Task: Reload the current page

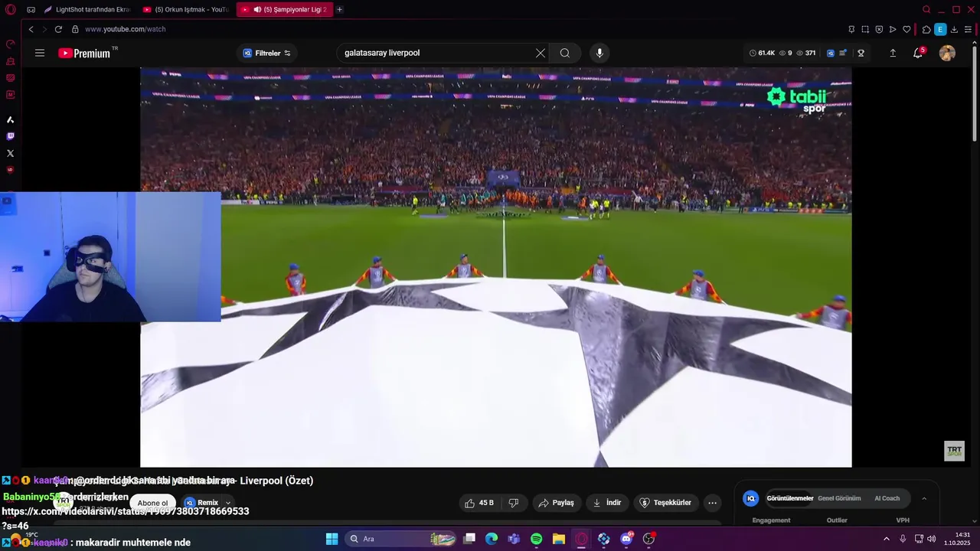Action: tap(58, 29)
